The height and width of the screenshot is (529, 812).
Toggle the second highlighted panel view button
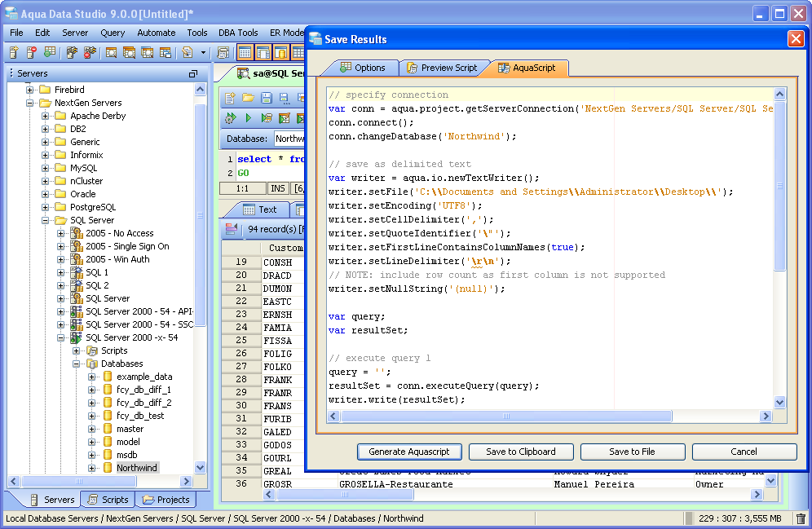click(263, 52)
